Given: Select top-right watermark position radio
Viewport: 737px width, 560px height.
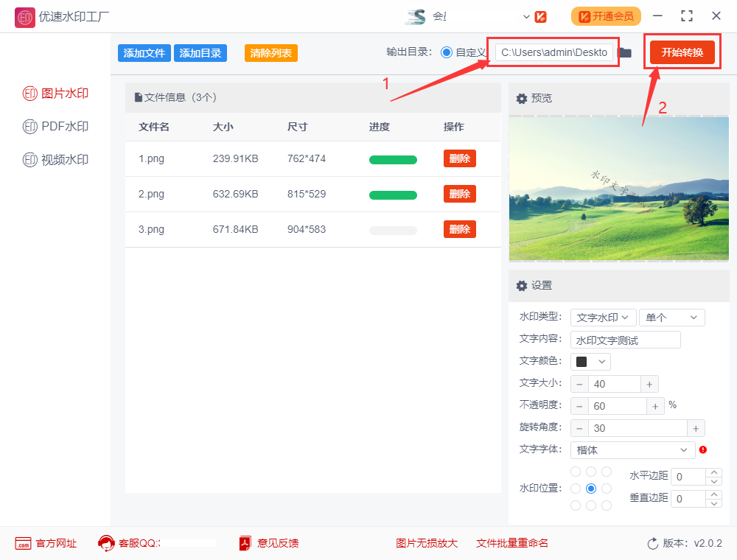Looking at the screenshot, I should tap(607, 472).
